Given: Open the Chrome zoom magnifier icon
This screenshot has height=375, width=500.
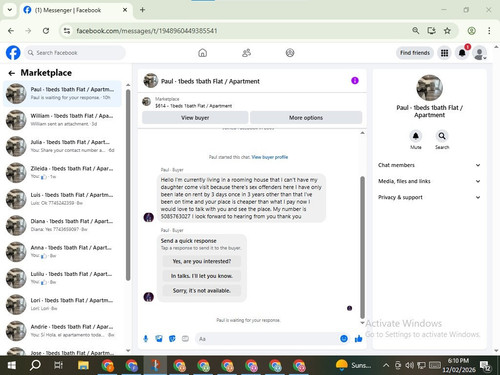Looking at the screenshot, I should pyautogui.click(x=416, y=31).
